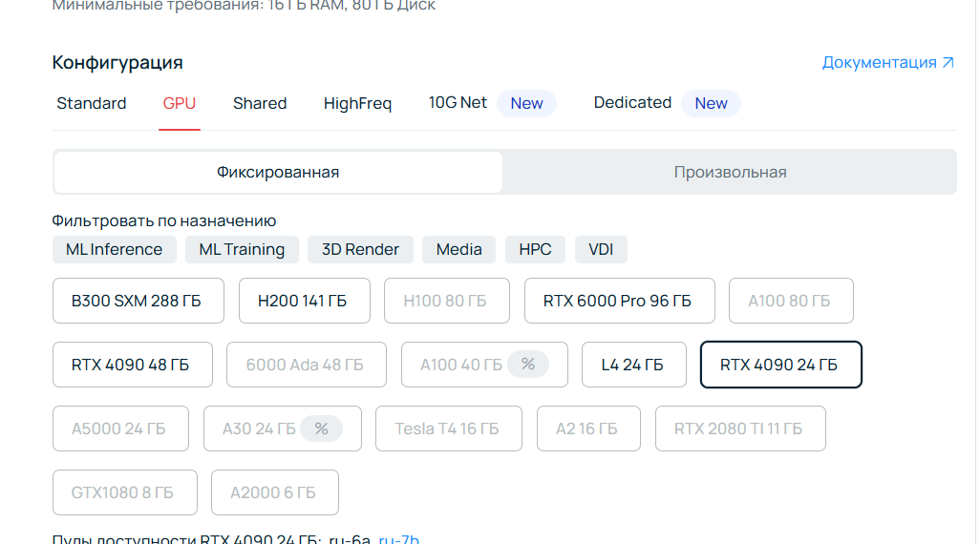Select the 6000 Ada 48 ГБ option

click(307, 365)
